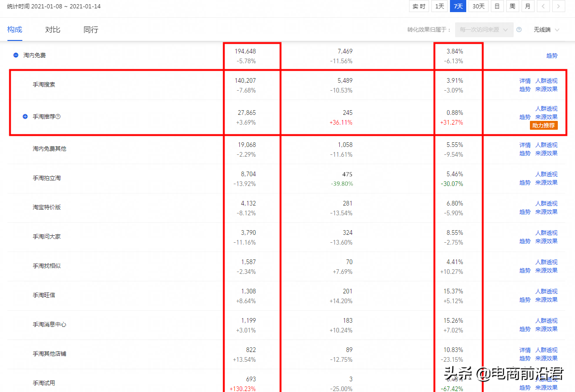Open 来源效果 for 手淘推荐
Viewport: 575px width, 392px height.
coord(546,117)
